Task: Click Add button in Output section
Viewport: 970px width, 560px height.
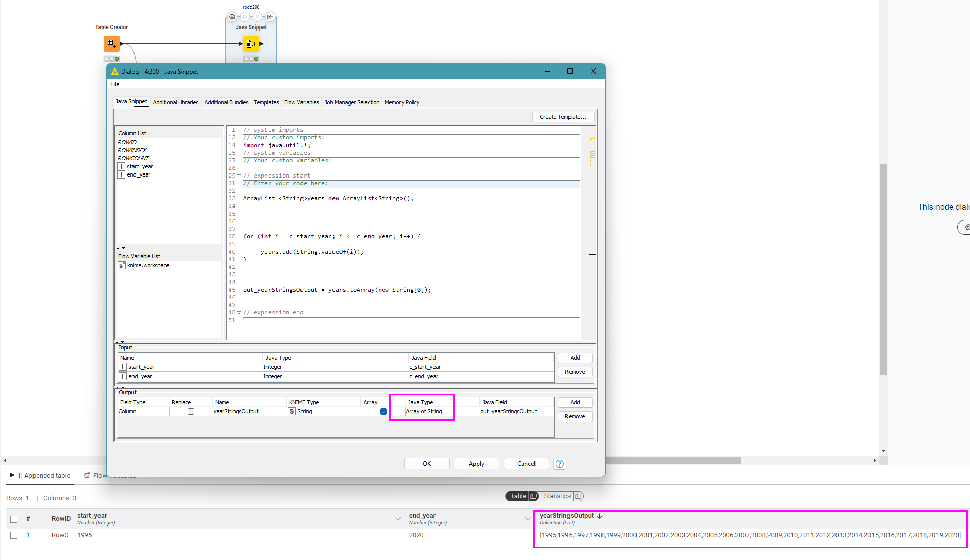Action: (x=575, y=402)
